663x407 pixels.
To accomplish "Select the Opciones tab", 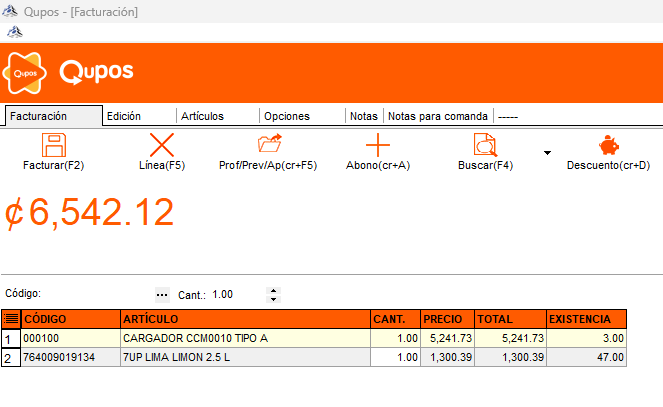I will 287,116.
